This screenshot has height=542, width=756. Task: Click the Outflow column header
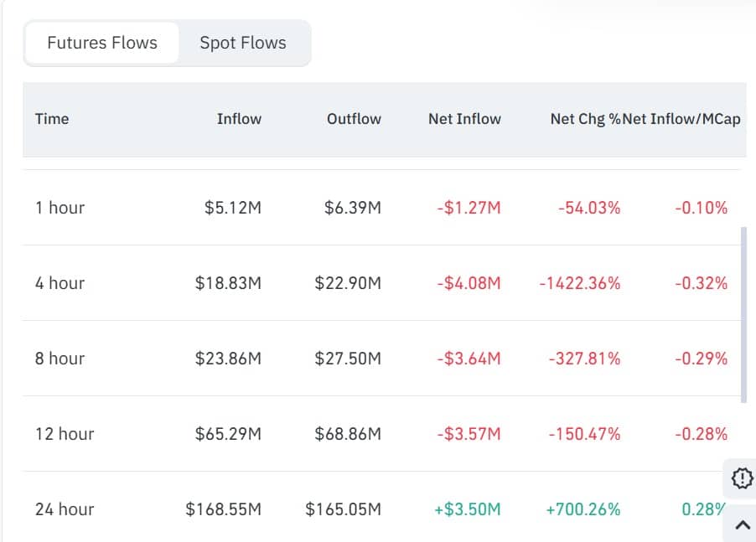click(x=354, y=119)
